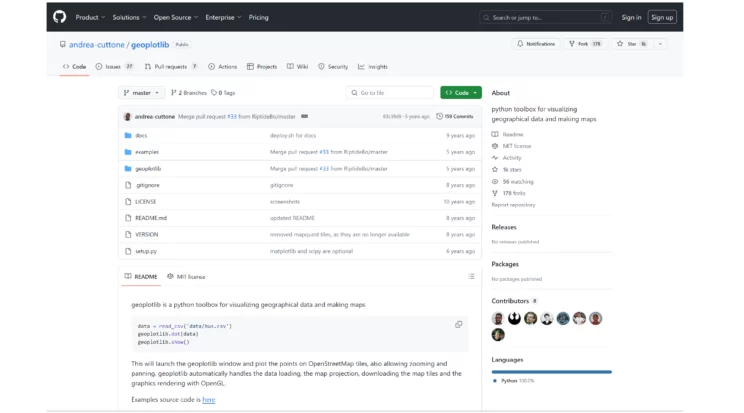Open the docs folder
Image resolution: width=744 pixels, height=413 pixels.
coord(141,135)
